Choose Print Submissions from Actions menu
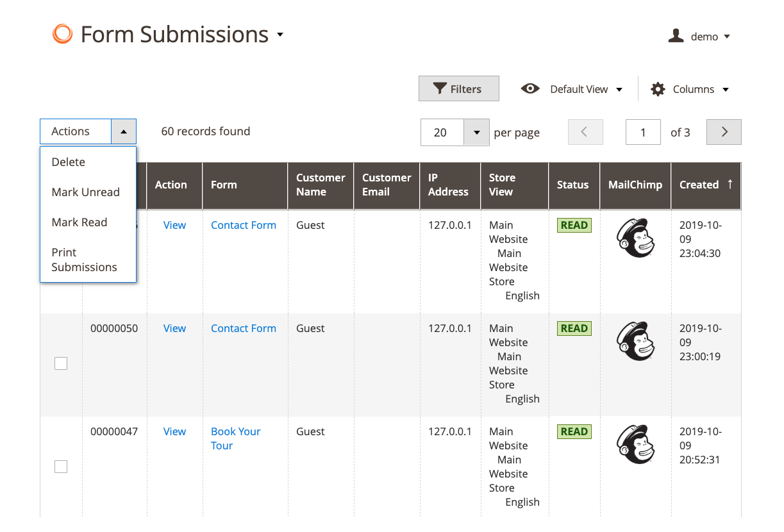The height and width of the screenshot is (532, 784). tap(84, 260)
